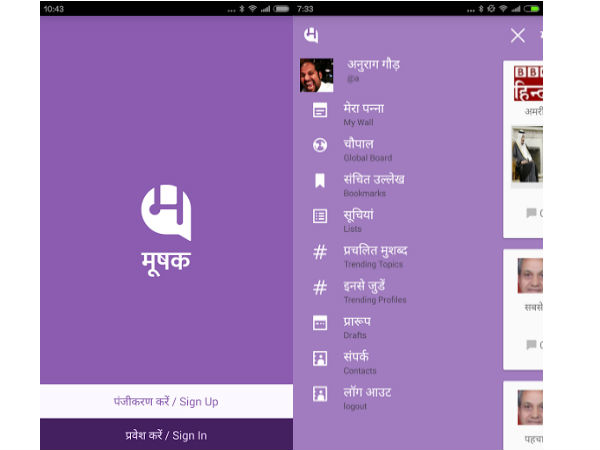Viewport: 600px width, 450px height.
Task: Tap the comment icon under the BBC post
Action: pos(531,213)
